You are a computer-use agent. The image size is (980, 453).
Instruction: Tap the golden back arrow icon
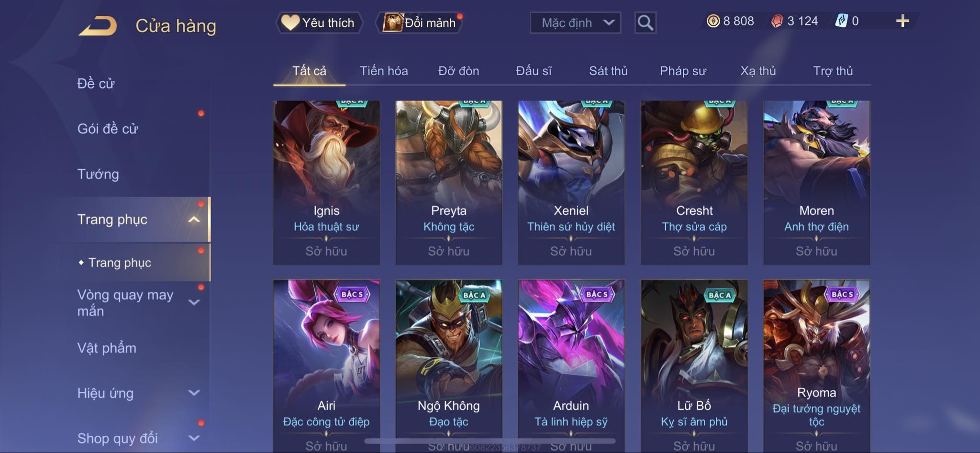click(x=98, y=26)
